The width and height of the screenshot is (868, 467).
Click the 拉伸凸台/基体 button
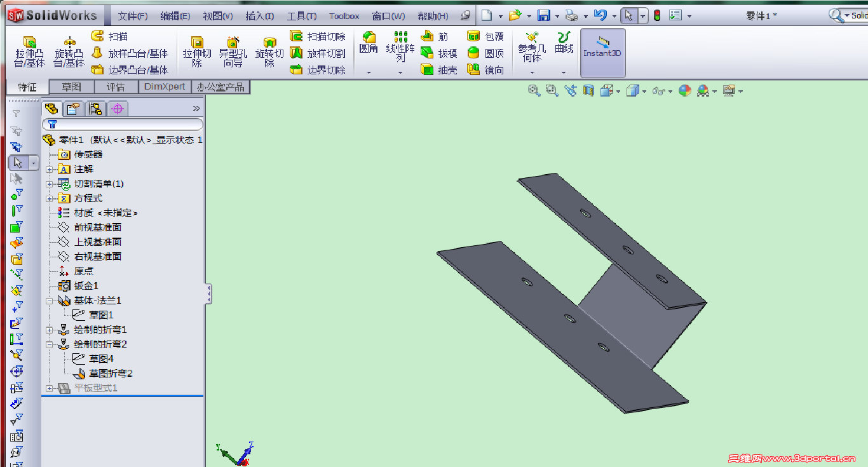click(30, 51)
